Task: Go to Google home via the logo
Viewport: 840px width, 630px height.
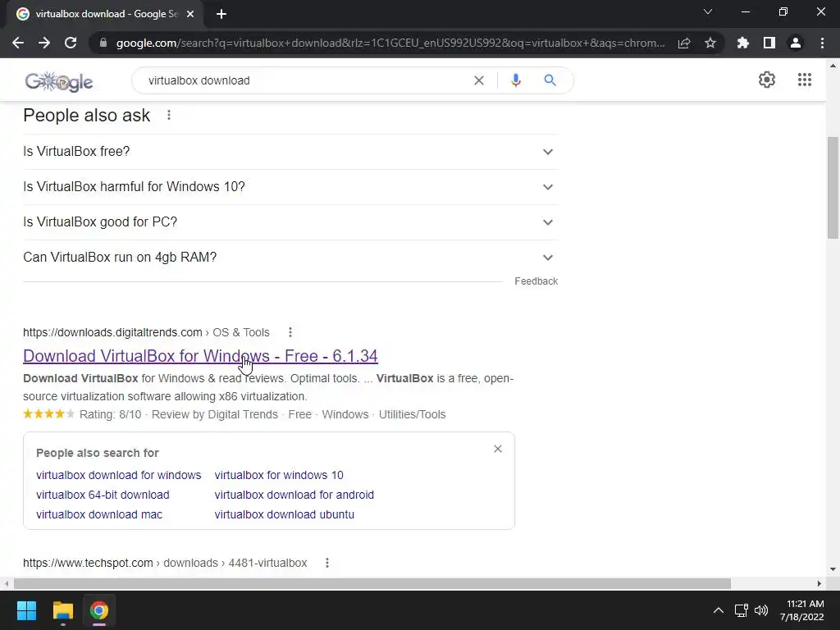Action: [59, 81]
